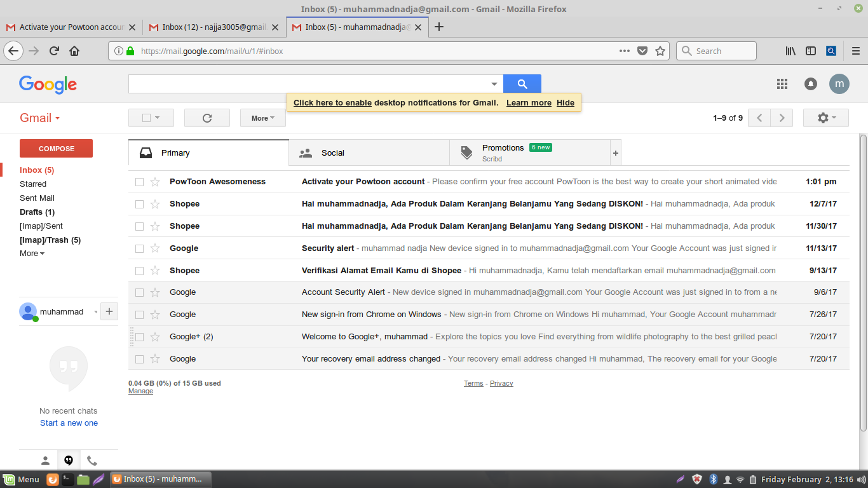Image resolution: width=868 pixels, height=488 pixels.
Task: Switch to the Primary tab
Action: tap(208, 153)
